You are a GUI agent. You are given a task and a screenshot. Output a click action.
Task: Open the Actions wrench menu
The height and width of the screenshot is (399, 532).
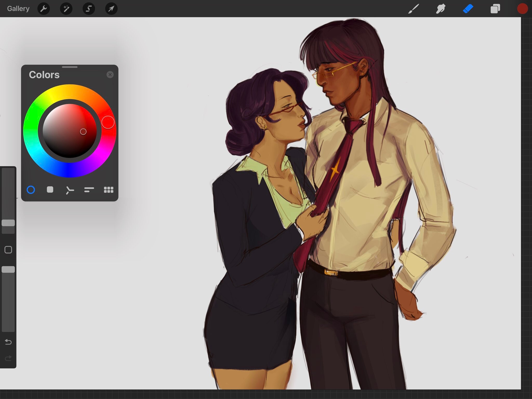coord(43,9)
